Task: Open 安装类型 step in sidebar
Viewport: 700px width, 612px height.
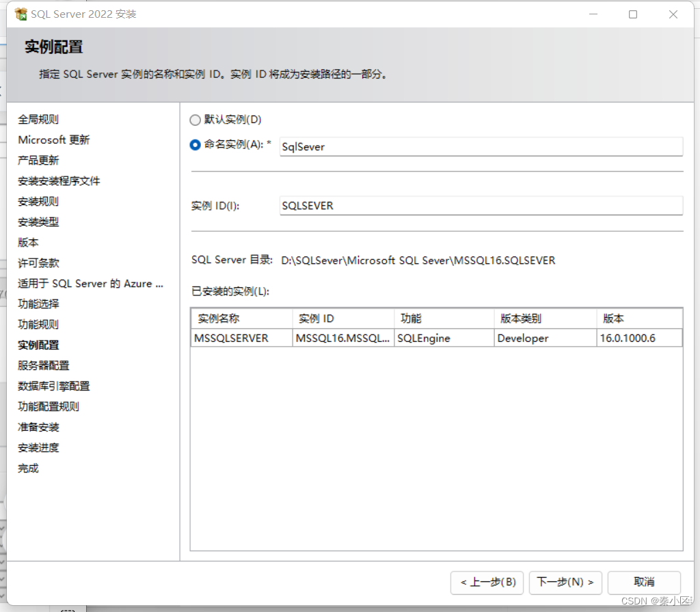Action: click(38, 222)
